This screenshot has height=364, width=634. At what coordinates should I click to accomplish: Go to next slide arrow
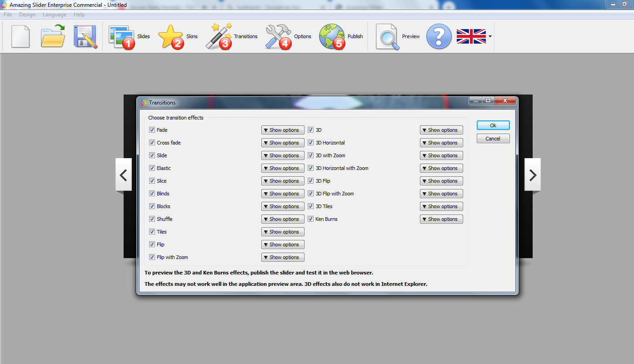[533, 175]
